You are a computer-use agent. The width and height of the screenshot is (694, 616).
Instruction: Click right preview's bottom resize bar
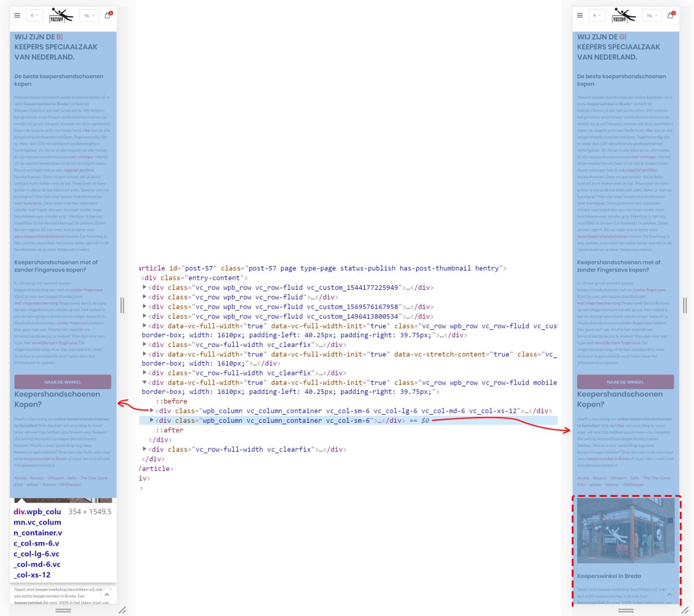click(x=626, y=610)
